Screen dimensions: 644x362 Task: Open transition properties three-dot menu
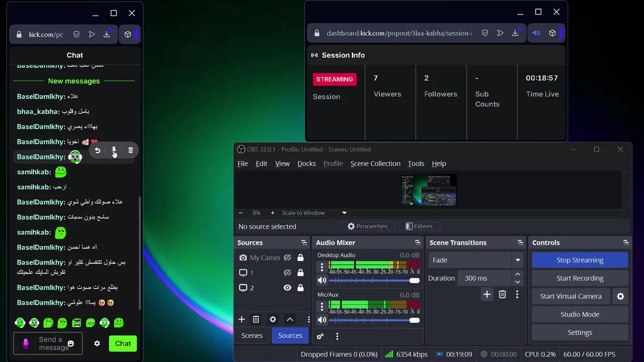(517, 295)
